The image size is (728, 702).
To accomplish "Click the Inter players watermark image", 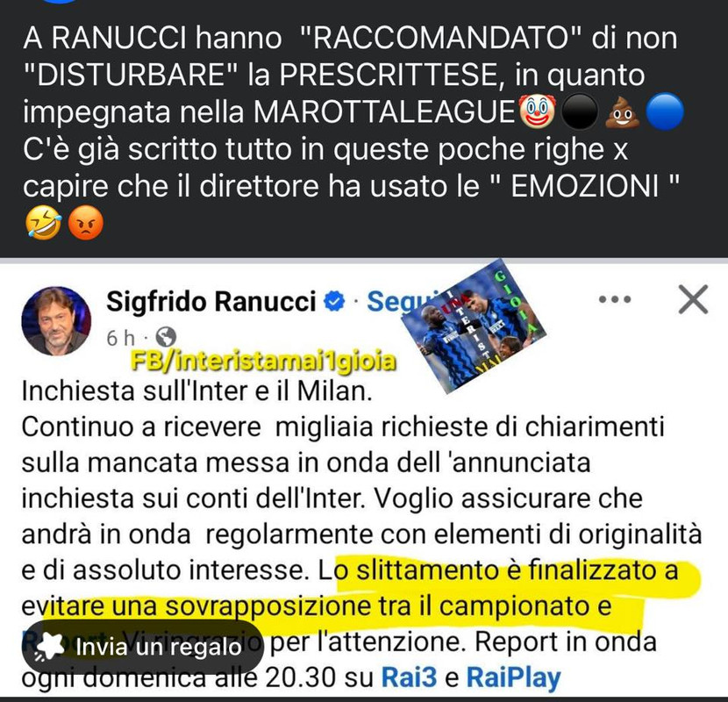I will [473, 326].
